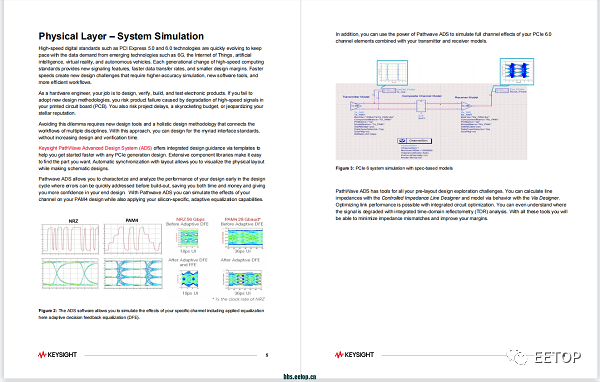Click the Keysight PathWave Advanced Design System link
The width and height of the screenshot is (600, 382).
pyautogui.click(x=95, y=148)
